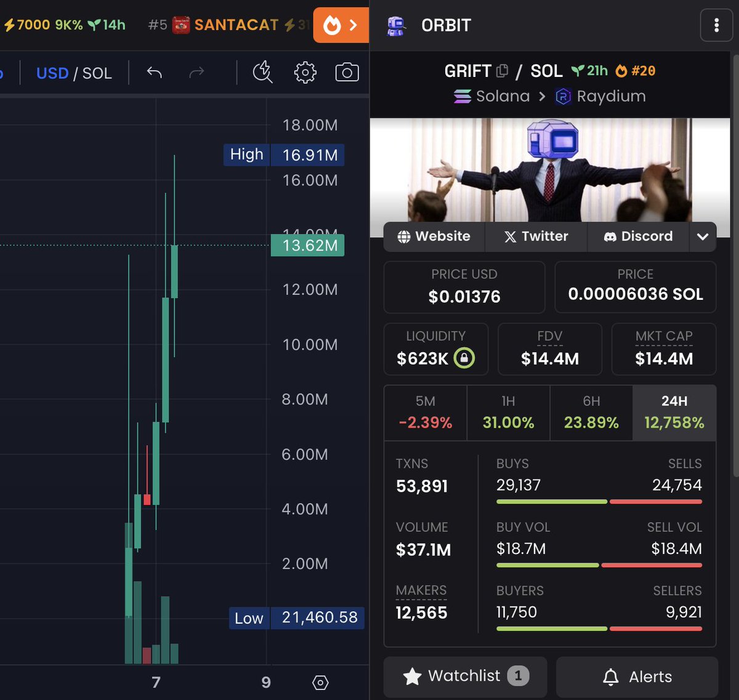The height and width of the screenshot is (700, 739).
Task: Click the SELL VOL $18.4M value
Action: tap(677, 549)
